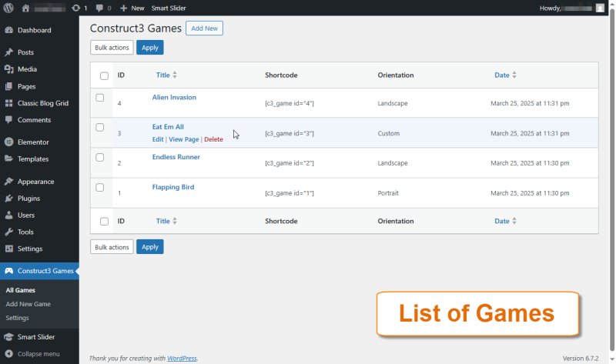Click the Collapse menu arrow icon

click(x=9, y=354)
